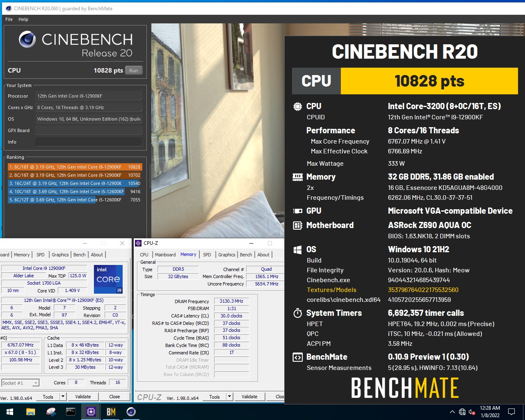Click the Core VID value 1.409 V
The image size is (525, 420).
(x=72, y=290)
